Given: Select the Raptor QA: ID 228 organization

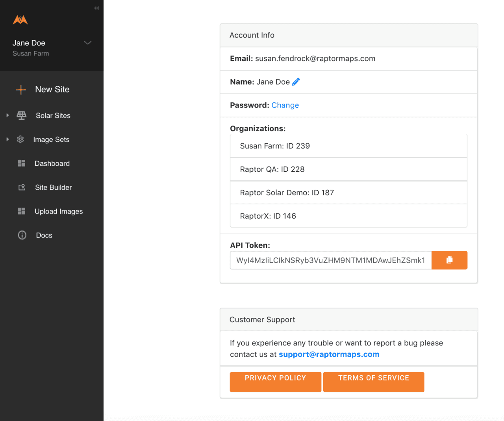Looking at the screenshot, I should tap(348, 169).
